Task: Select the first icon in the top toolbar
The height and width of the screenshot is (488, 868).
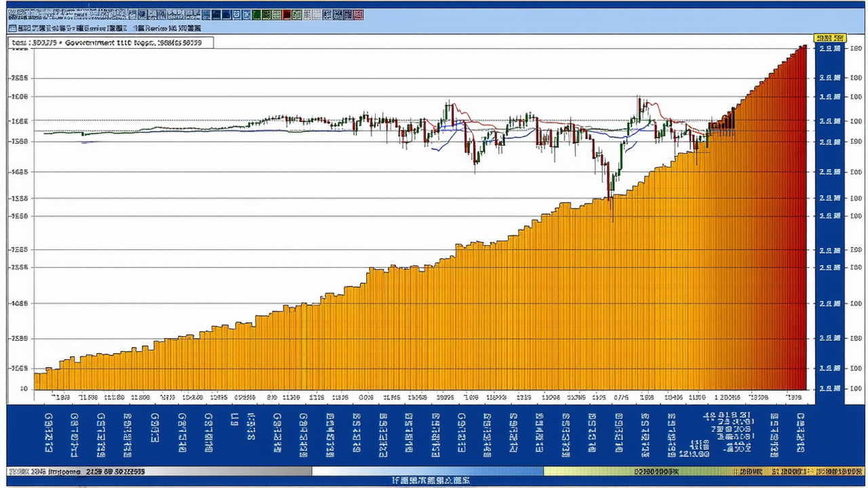Action: coord(12,14)
